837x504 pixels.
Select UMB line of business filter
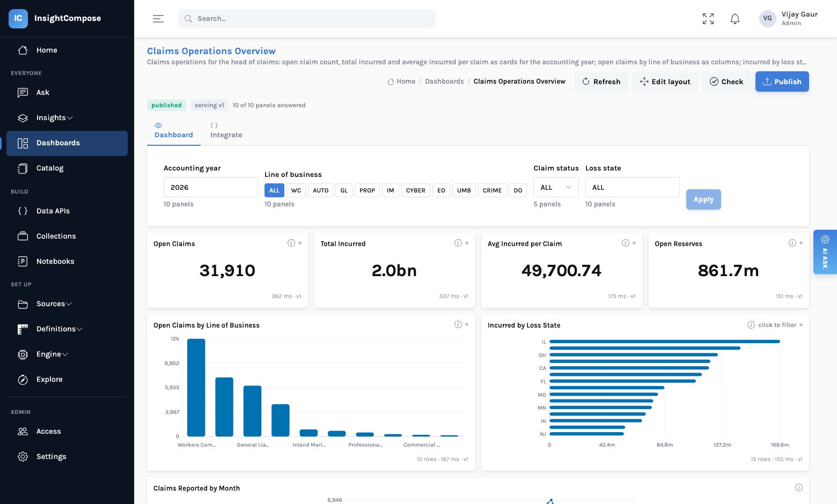click(464, 190)
